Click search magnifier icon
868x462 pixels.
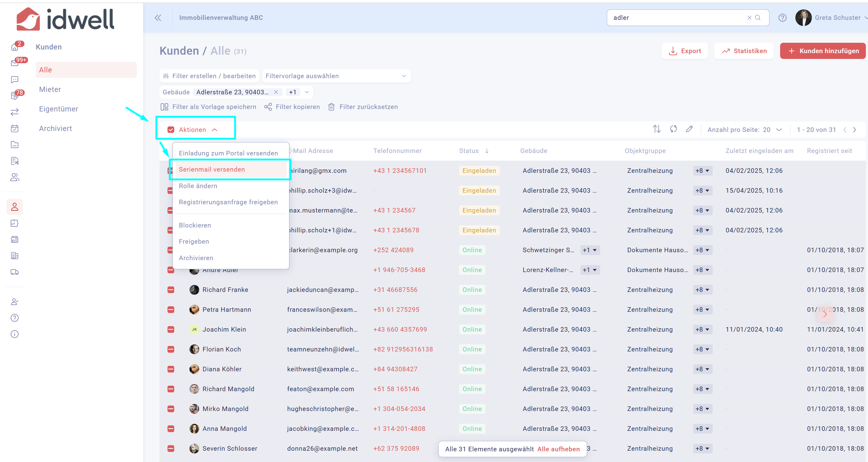[x=758, y=18]
